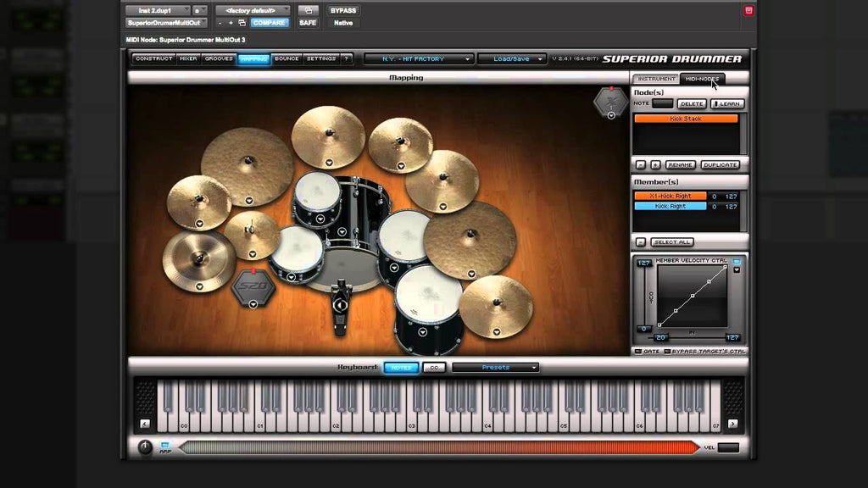Click the hi-hat cymbal
This screenshot has height=488, width=868.
[x=251, y=236]
